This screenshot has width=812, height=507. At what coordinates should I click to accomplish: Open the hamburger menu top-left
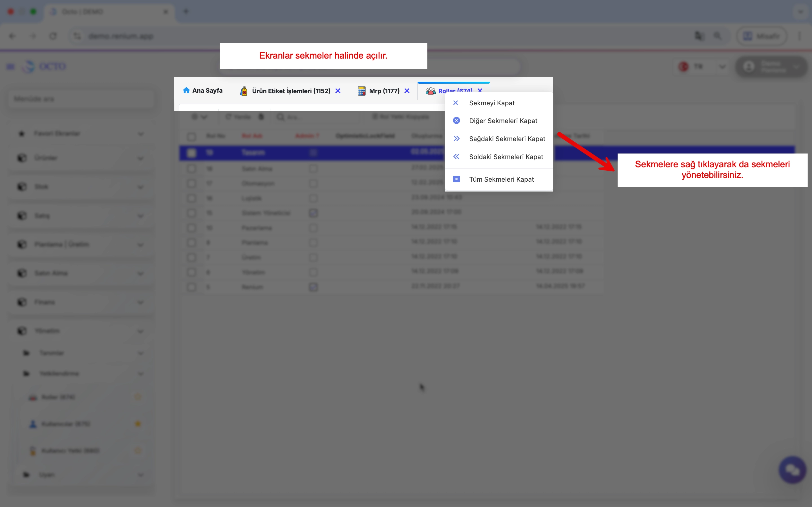tap(10, 66)
